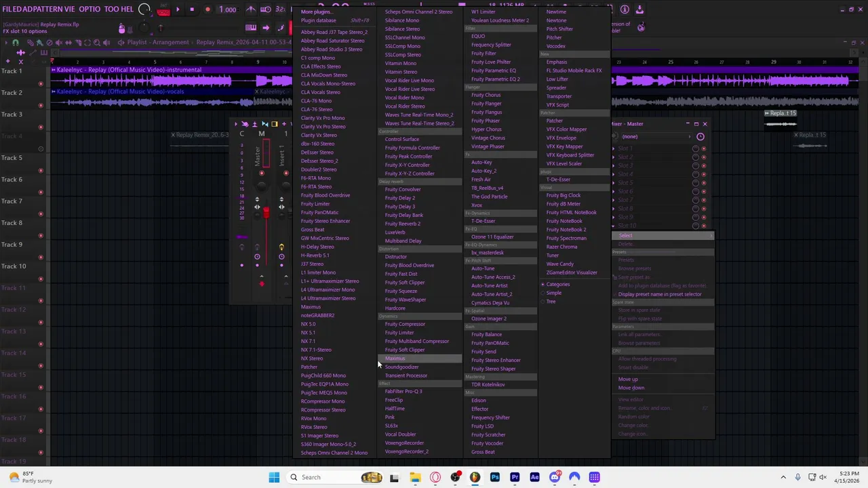Click the metronome icon in toolbar
This screenshot has height=488, width=868.
[x=251, y=9]
